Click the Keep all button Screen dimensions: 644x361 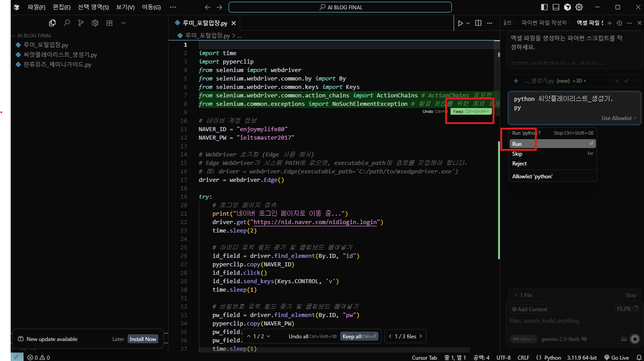(x=359, y=337)
